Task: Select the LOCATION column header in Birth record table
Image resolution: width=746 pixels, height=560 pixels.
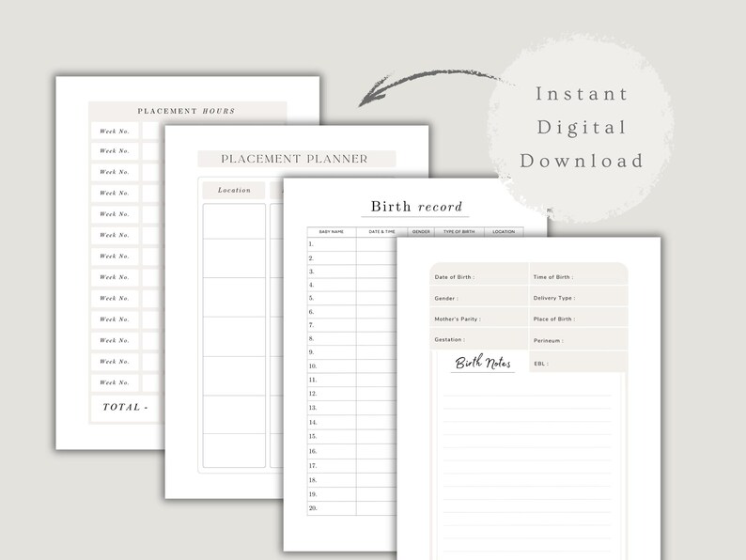Action: coord(504,232)
